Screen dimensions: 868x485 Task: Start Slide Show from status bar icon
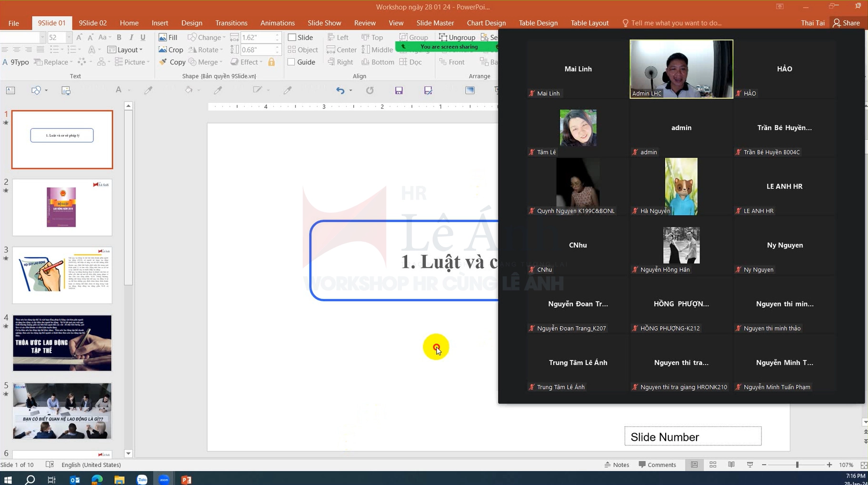click(750, 465)
